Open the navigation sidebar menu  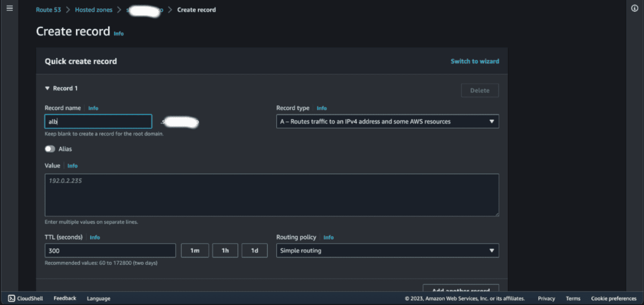pyautogui.click(x=10, y=8)
